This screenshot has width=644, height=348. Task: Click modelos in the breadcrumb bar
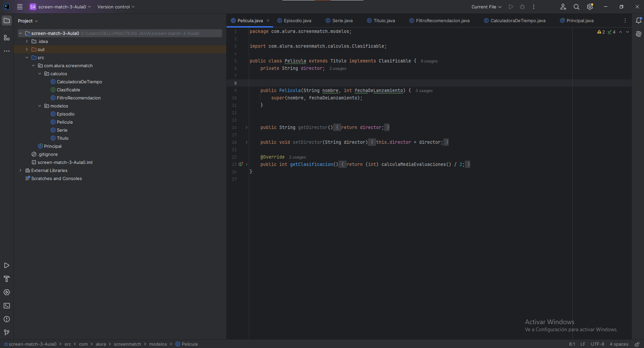tap(158, 344)
